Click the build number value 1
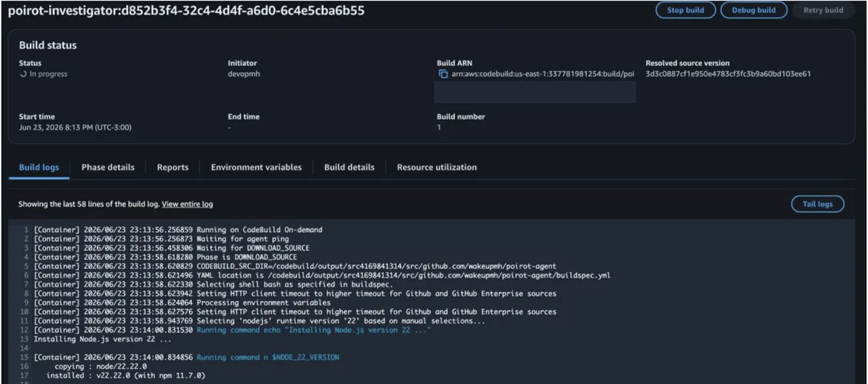 click(439, 127)
